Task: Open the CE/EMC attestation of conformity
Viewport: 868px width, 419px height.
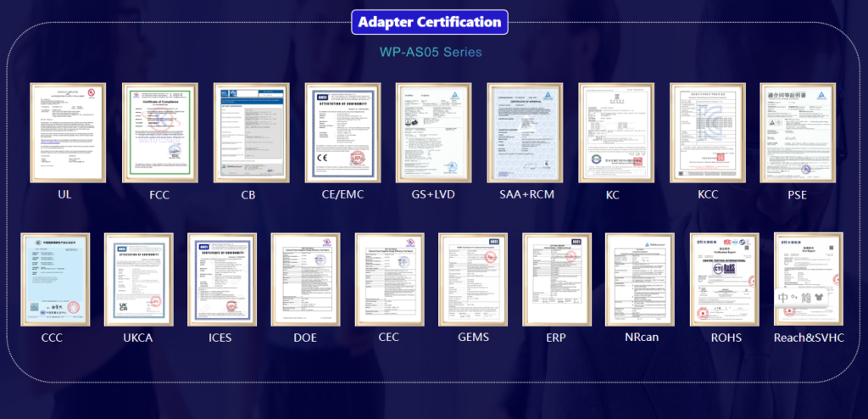Action: tap(342, 132)
